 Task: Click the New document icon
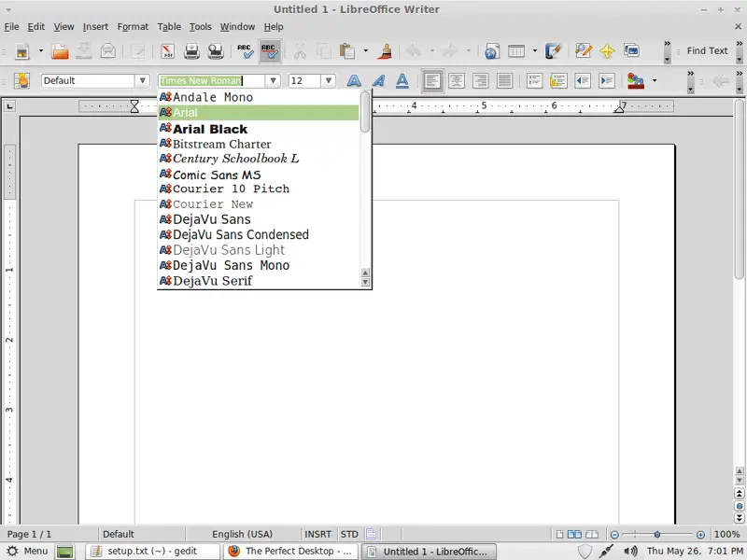pyautogui.click(x=21, y=51)
